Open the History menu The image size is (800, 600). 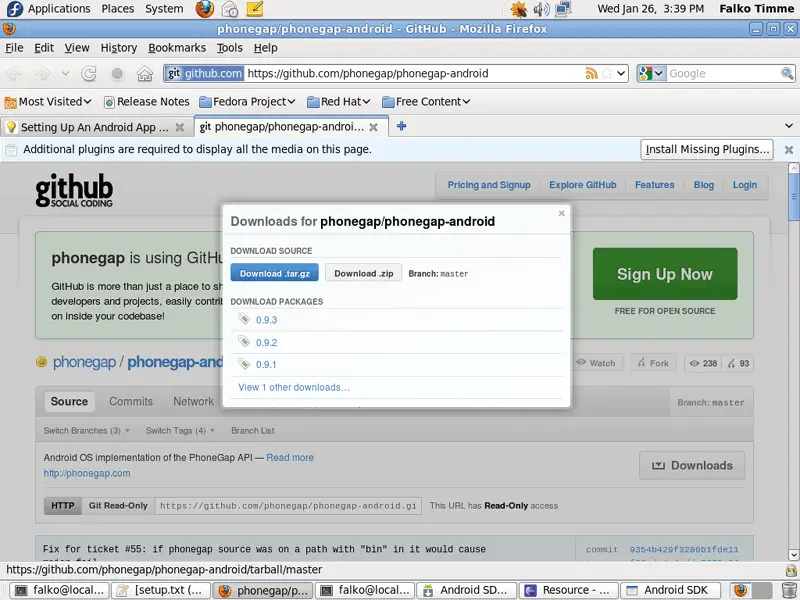pyautogui.click(x=119, y=48)
